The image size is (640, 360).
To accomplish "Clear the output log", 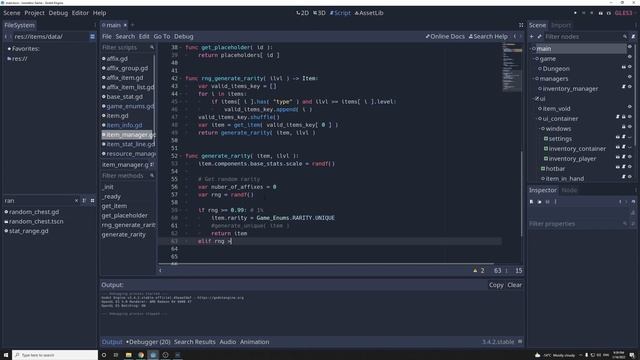I will pyautogui.click(x=514, y=285).
